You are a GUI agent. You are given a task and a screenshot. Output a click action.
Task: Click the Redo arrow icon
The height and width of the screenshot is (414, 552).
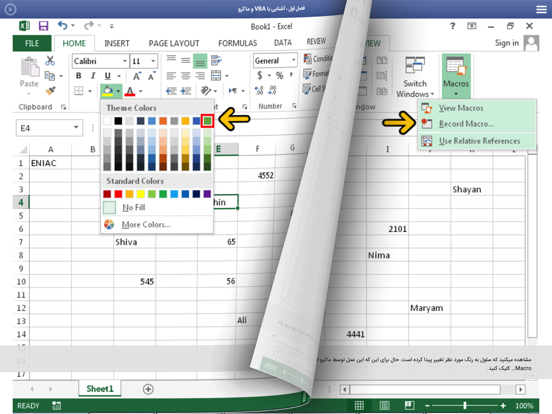(89, 26)
